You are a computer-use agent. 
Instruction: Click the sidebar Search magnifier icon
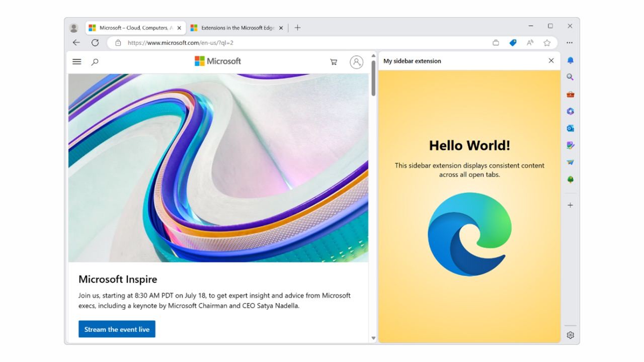pos(570,77)
